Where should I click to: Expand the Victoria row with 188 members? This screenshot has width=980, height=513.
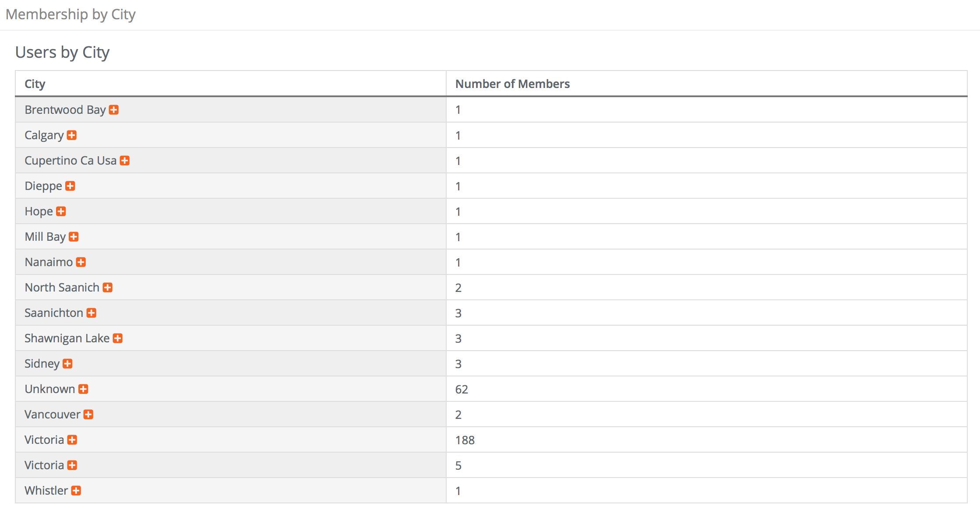(x=72, y=440)
